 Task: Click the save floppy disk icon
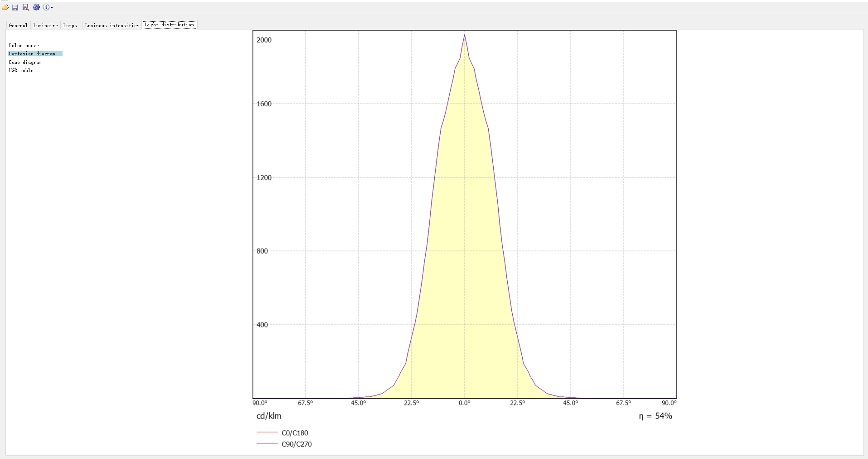15,7
